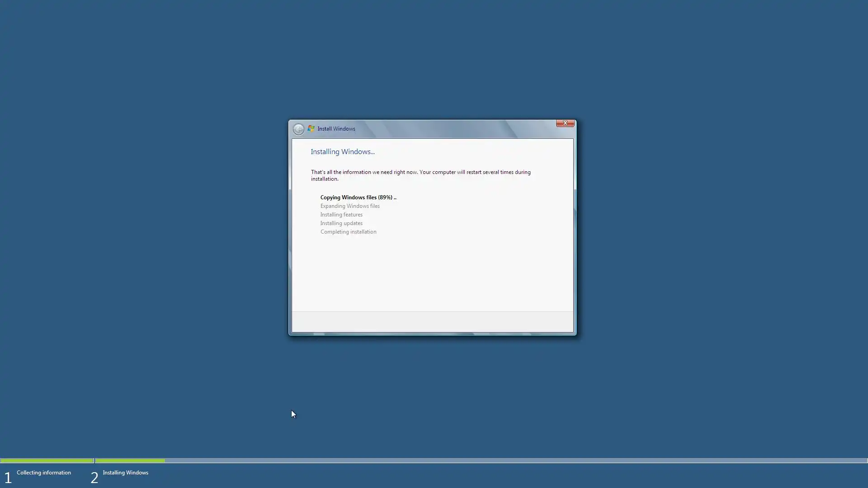Click the Collecting information stage label
The image size is (868, 488).
pyautogui.click(x=43, y=473)
